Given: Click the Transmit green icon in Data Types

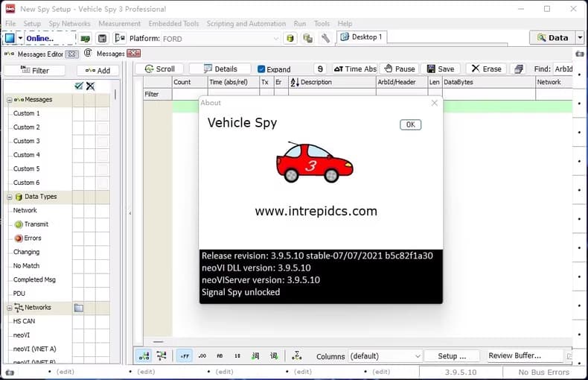Looking at the screenshot, I should click(19, 224).
